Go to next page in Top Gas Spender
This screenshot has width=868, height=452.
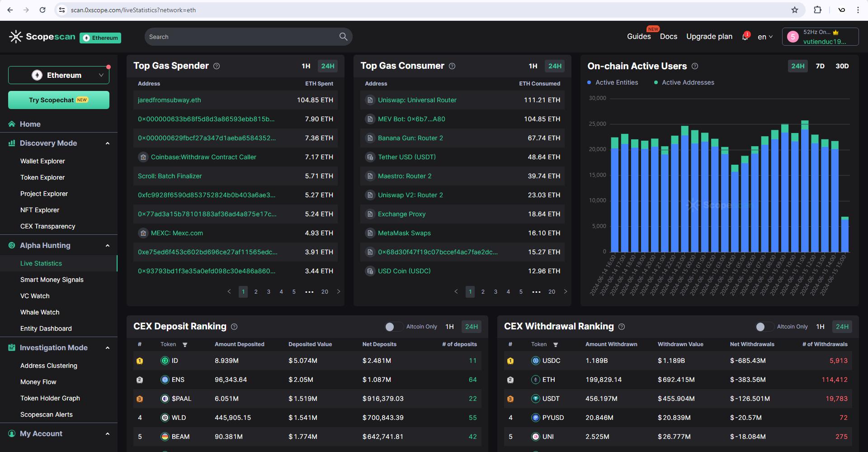[339, 292]
